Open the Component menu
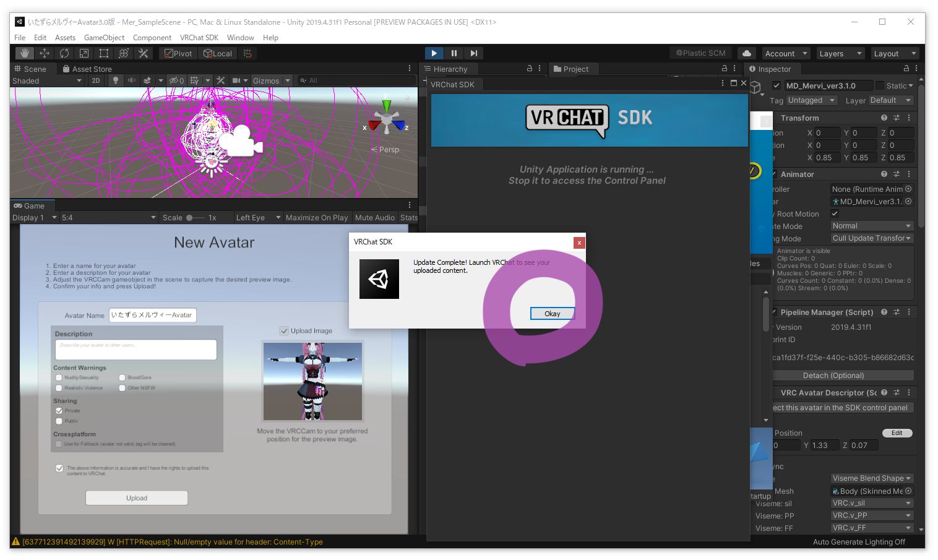The width and height of the screenshot is (938, 560). tap(152, 37)
